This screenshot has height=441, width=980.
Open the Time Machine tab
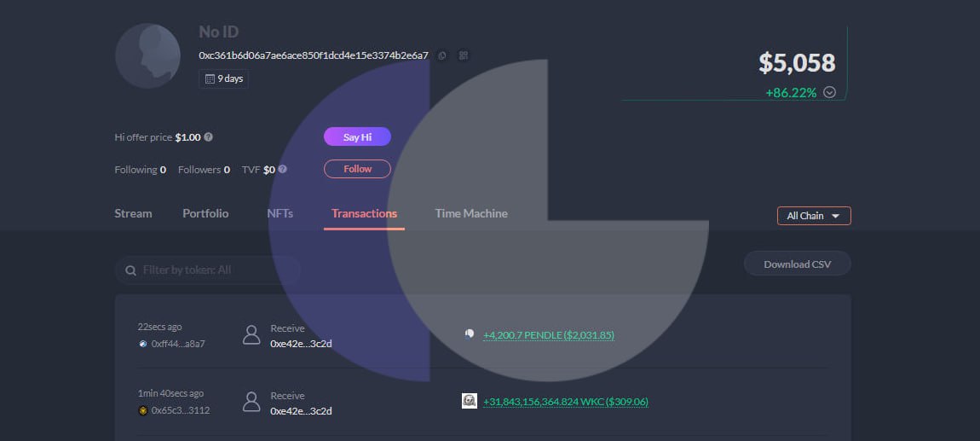click(x=470, y=213)
